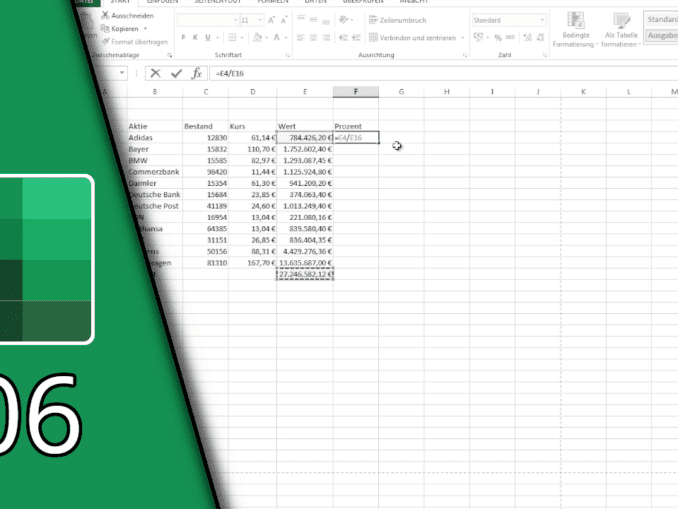Remove a decimal place

click(x=540, y=38)
